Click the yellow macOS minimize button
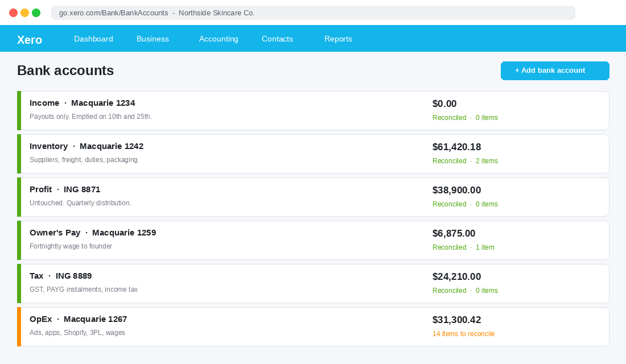Viewport: 626px width, 364px height. 24,13
